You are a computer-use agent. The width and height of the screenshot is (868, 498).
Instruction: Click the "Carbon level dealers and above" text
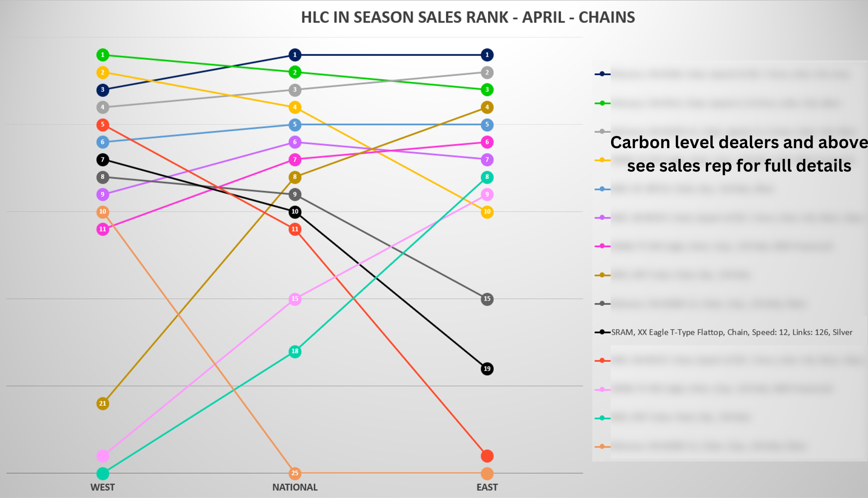[739, 142]
